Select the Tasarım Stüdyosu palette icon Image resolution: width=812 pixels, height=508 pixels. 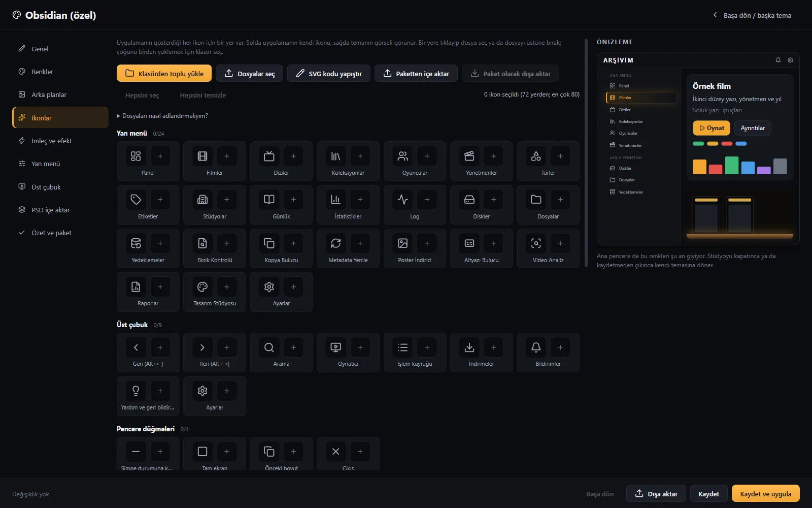coord(202,287)
